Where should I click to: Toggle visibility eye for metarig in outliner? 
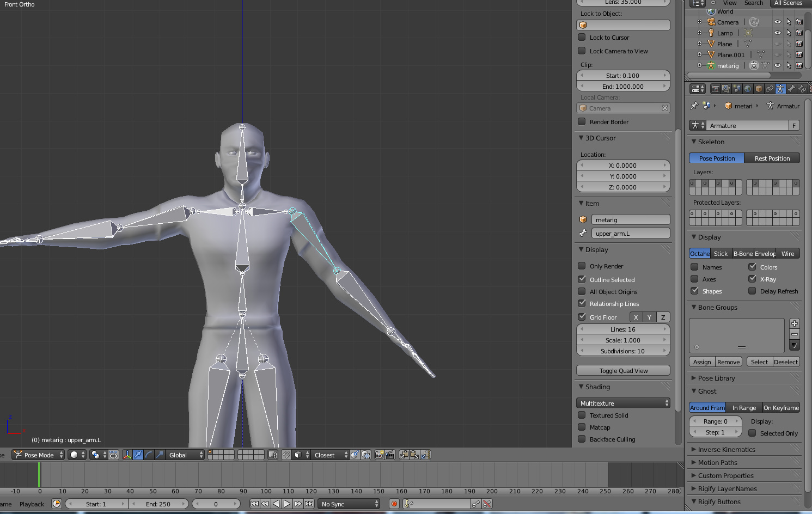778,65
